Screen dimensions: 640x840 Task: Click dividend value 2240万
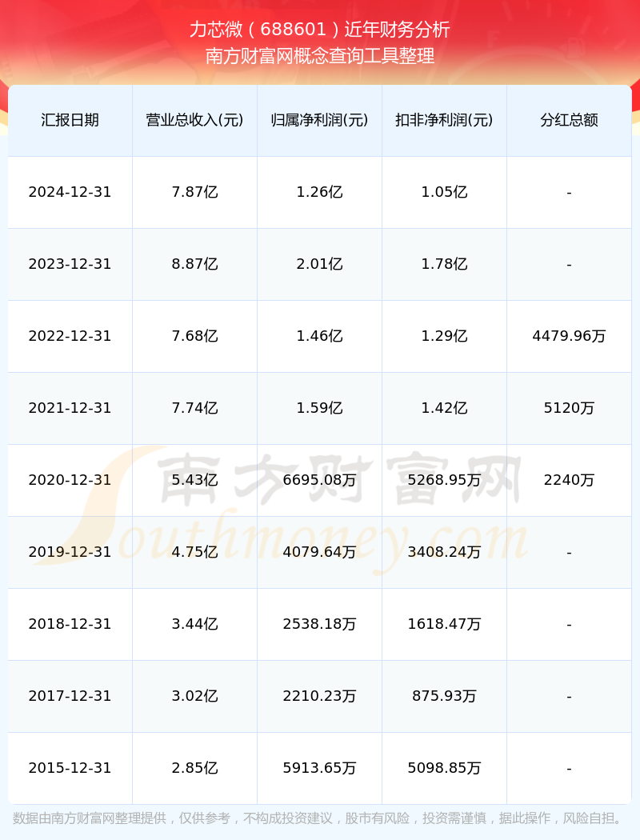tap(570, 480)
